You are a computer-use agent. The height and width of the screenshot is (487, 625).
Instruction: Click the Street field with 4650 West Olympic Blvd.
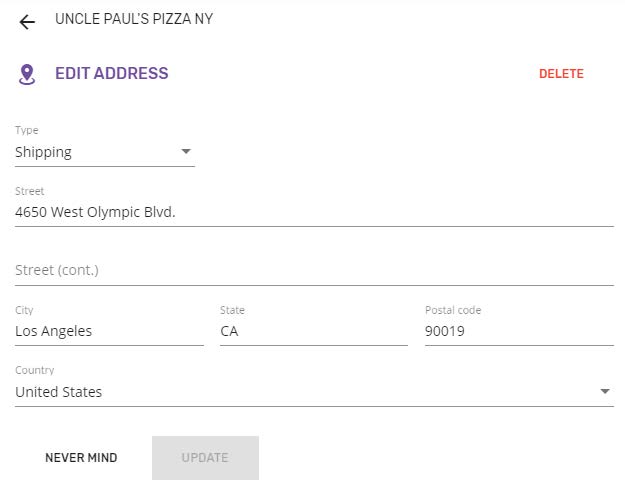click(x=314, y=212)
